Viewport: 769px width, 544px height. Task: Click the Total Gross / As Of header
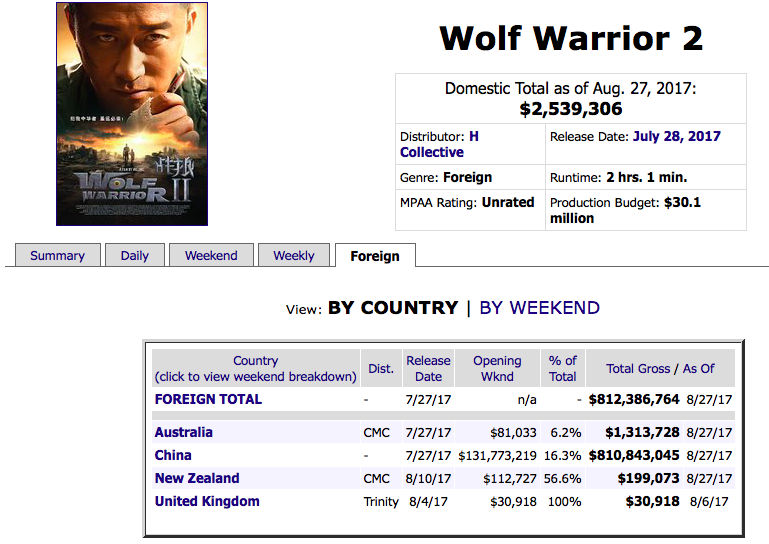click(x=660, y=368)
